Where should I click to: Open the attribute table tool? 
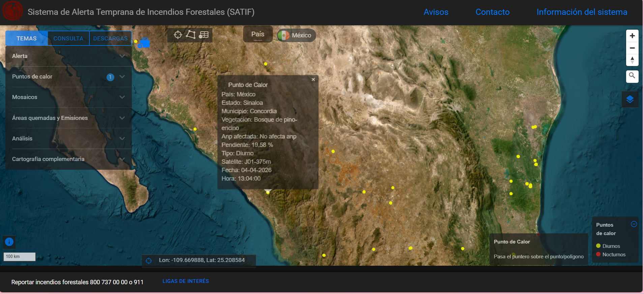click(204, 35)
